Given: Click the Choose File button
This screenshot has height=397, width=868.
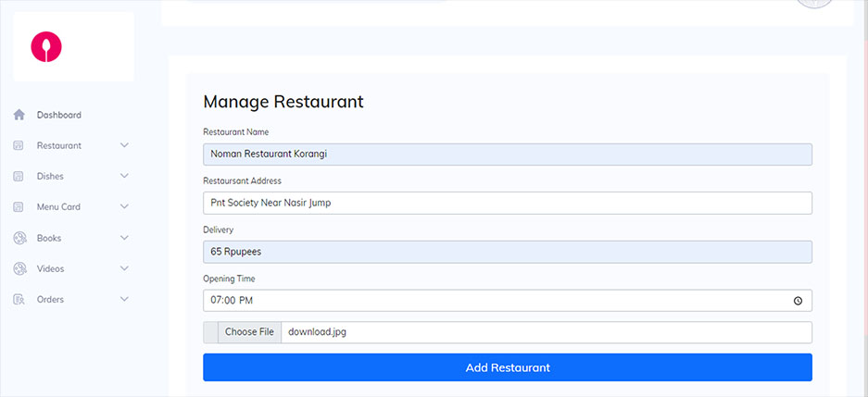Looking at the screenshot, I should [x=249, y=332].
